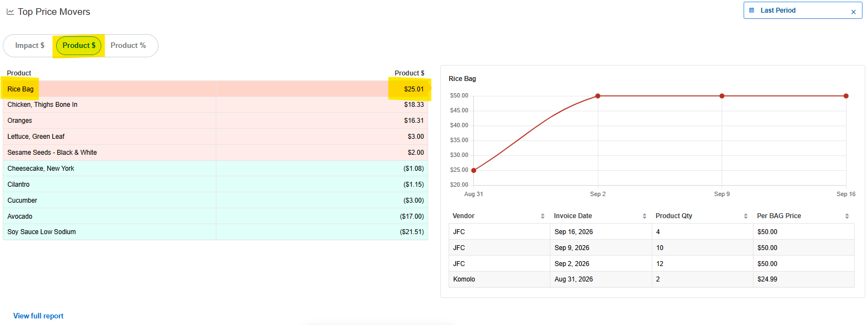Click the ($17.00) value for Avocado
Image resolution: width=868 pixels, height=325 pixels.
[412, 216]
